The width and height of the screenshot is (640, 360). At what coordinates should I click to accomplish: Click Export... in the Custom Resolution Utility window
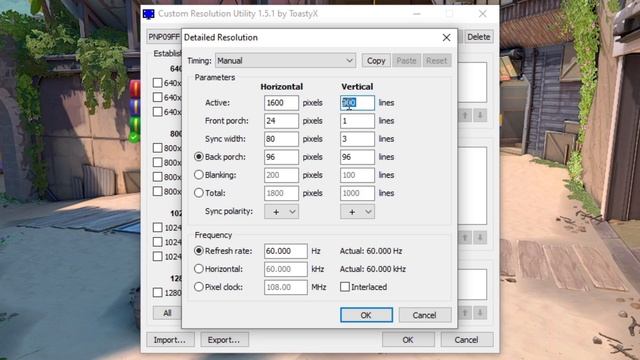pos(224,340)
